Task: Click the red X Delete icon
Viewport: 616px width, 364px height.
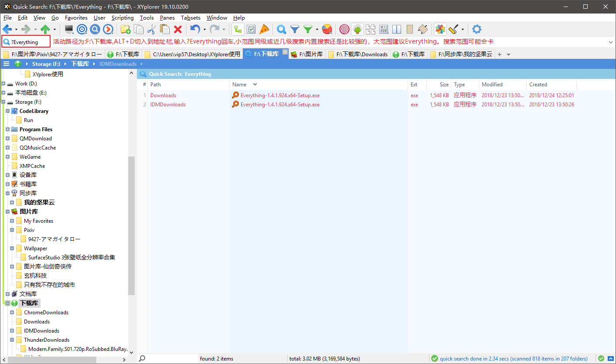Action: pyautogui.click(x=178, y=29)
